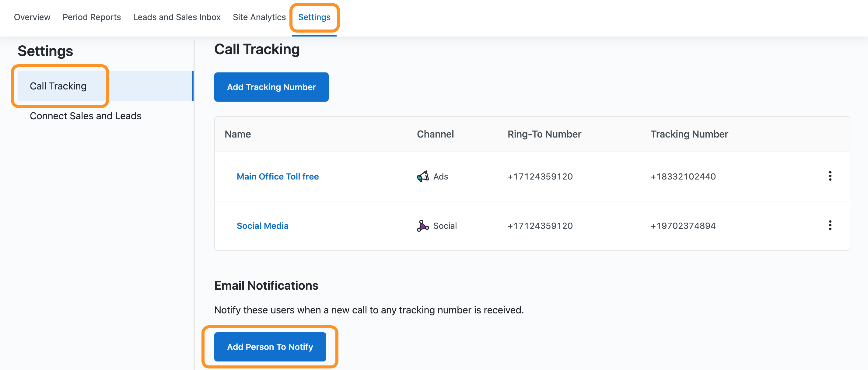Click the Name column header
Image resolution: width=868 pixels, height=370 pixels.
238,134
